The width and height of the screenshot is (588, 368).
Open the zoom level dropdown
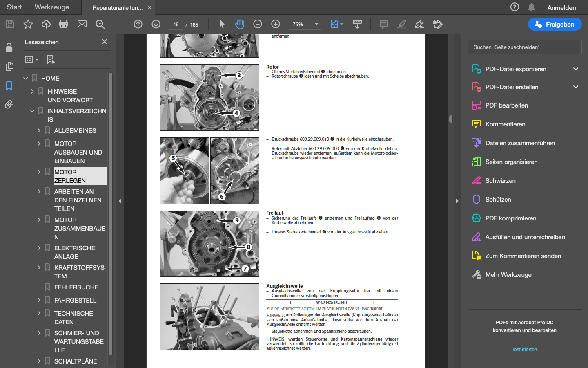[x=316, y=24]
